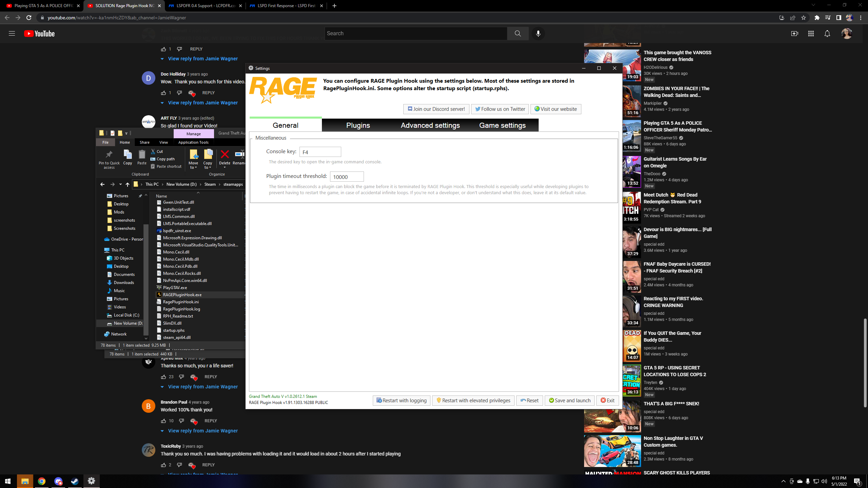
Task: Click the YouTube voice search microphone icon
Action: (538, 34)
